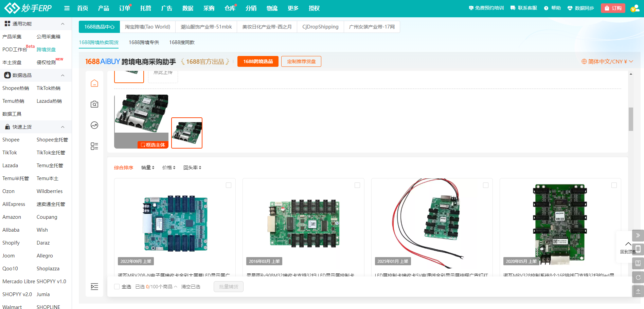The height and width of the screenshot is (309, 644).
Task: Open the 更多 top menu
Action: (293, 8)
